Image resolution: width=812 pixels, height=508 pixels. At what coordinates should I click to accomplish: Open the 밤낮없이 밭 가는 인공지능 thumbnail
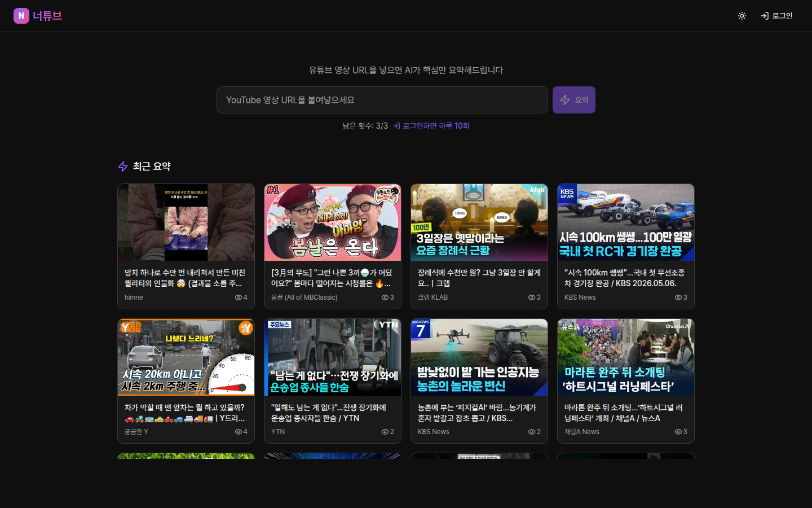click(x=479, y=357)
